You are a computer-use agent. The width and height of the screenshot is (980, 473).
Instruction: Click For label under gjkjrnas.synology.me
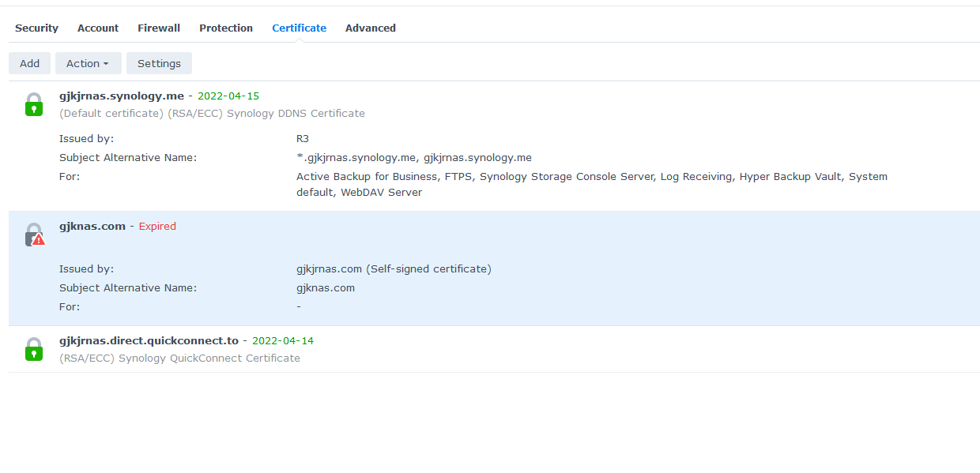(x=70, y=176)
